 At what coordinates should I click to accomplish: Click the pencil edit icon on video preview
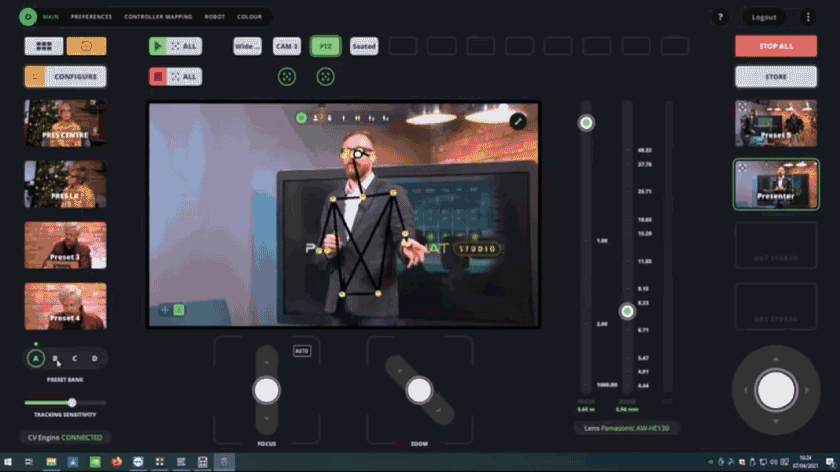[x=518, y=121]
